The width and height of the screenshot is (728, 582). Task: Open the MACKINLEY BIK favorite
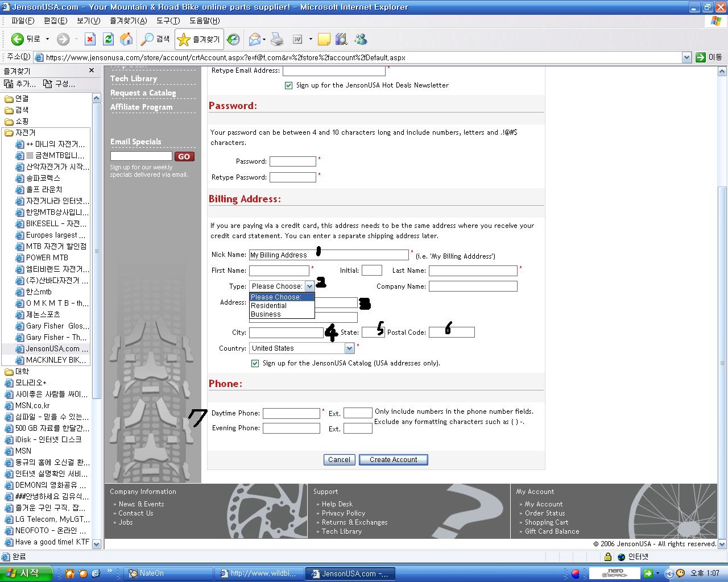51,360
